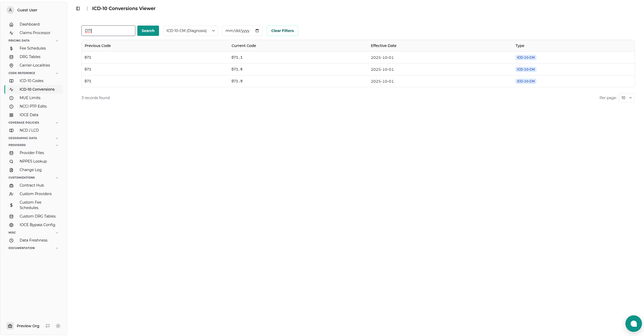
Task: Expand the Geographic Data section
Action: (57, 138)
